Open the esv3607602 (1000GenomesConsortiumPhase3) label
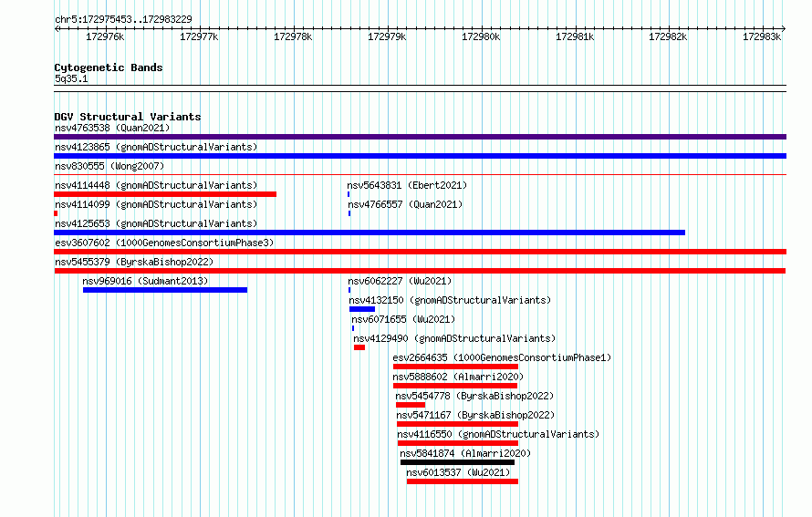This screenshot has height=517, width=812. point(164,243)
